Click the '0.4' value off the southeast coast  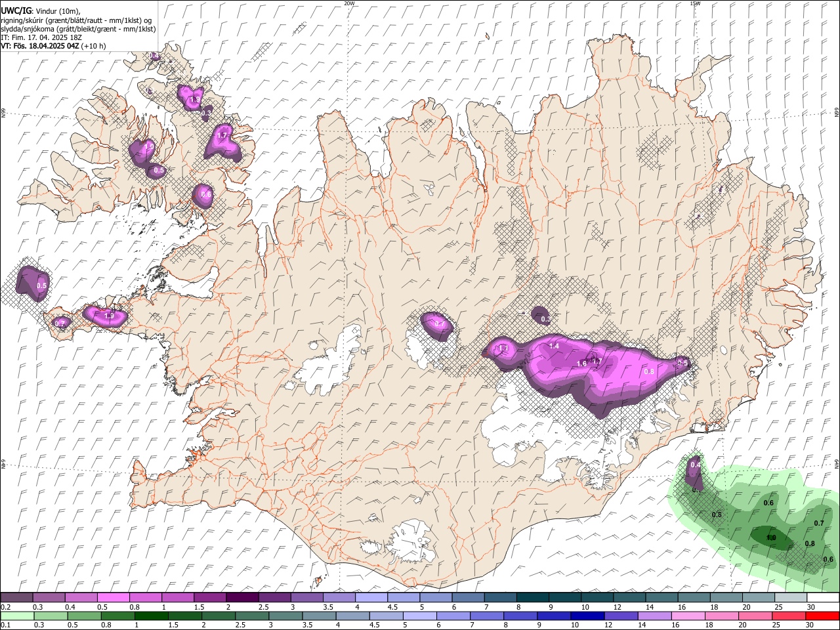[696, 465]
